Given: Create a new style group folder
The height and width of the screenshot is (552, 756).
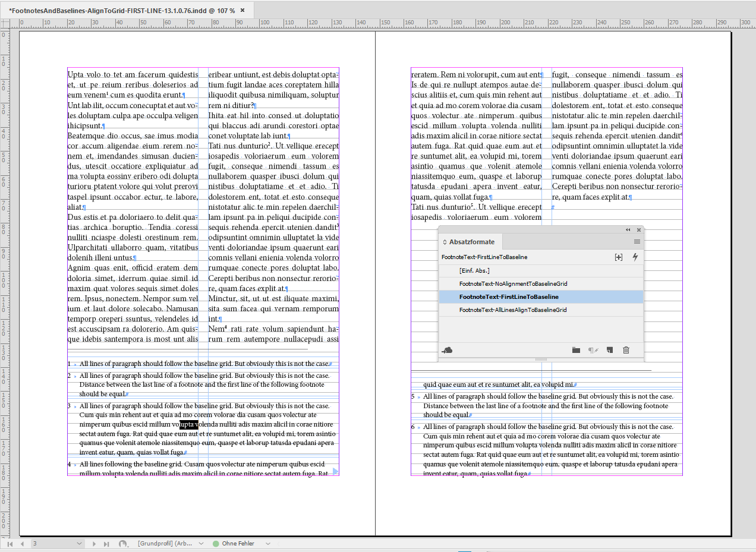Looking at the screenshot, I should point(576,350).
